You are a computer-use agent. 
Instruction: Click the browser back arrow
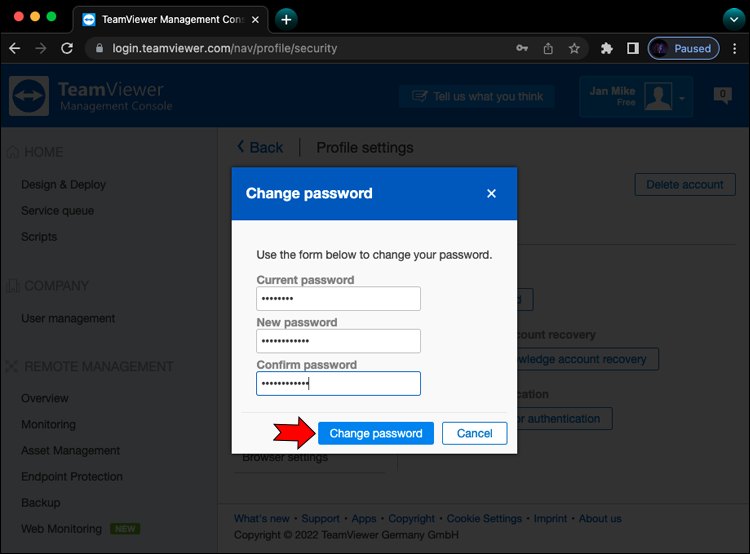point(15,48)
